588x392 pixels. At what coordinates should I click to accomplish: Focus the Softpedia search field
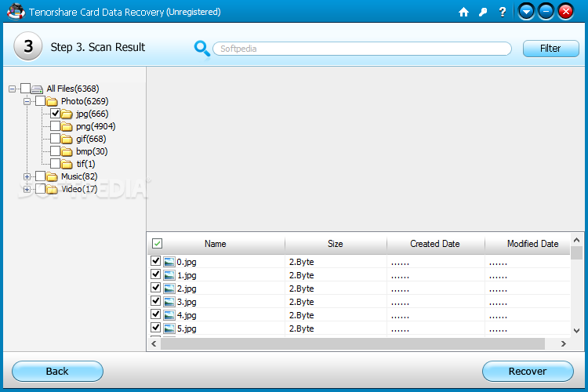(x=362, y=49)
